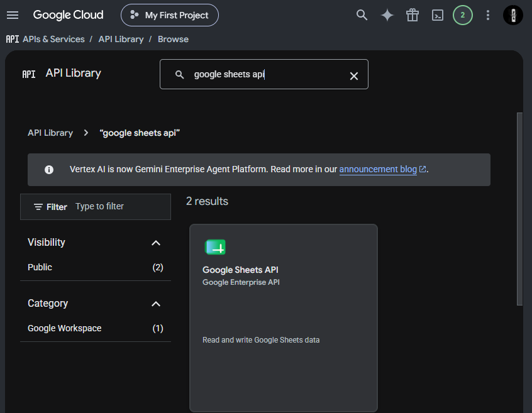Clear the search with the X button

pyautogui.click(x=354, y=76)
